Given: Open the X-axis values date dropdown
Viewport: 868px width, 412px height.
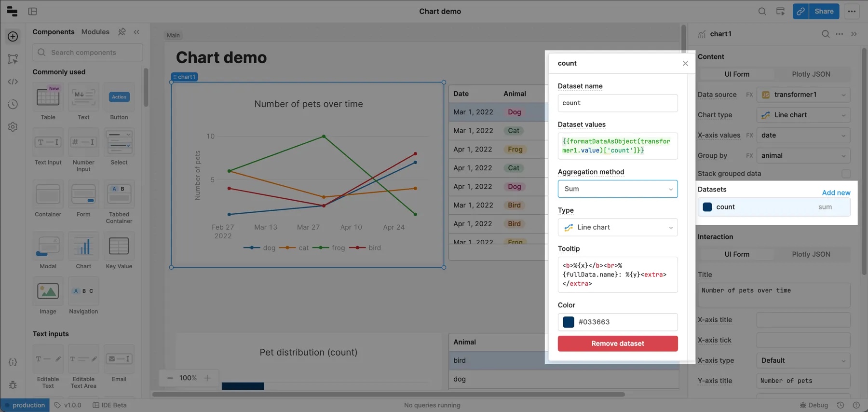Looking at the screenshot, I should coord(803,135).
